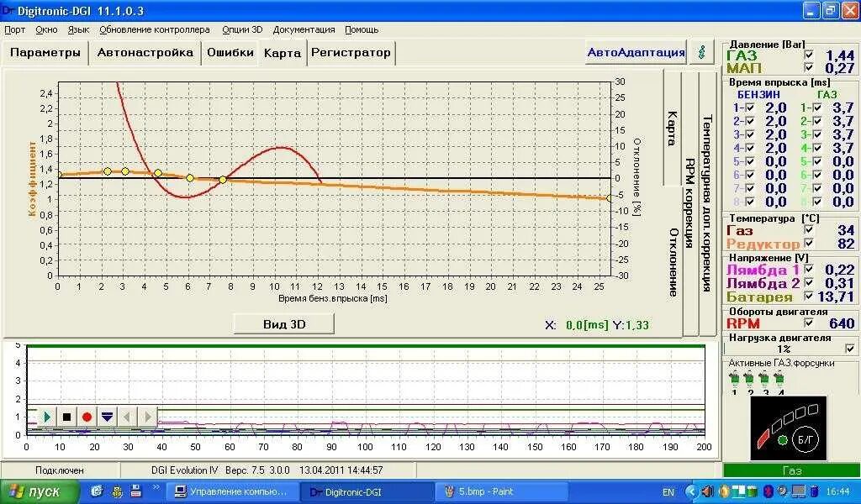Click active gas injector icon 1

coord(734,379)
